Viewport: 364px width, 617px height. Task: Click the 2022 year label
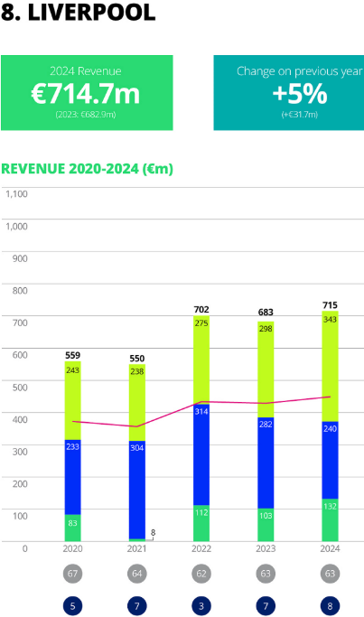[201, 548]
